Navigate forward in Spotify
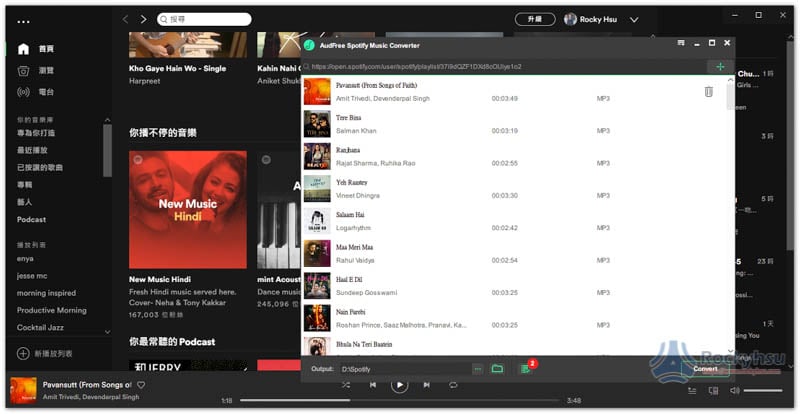 click(143, 19)
